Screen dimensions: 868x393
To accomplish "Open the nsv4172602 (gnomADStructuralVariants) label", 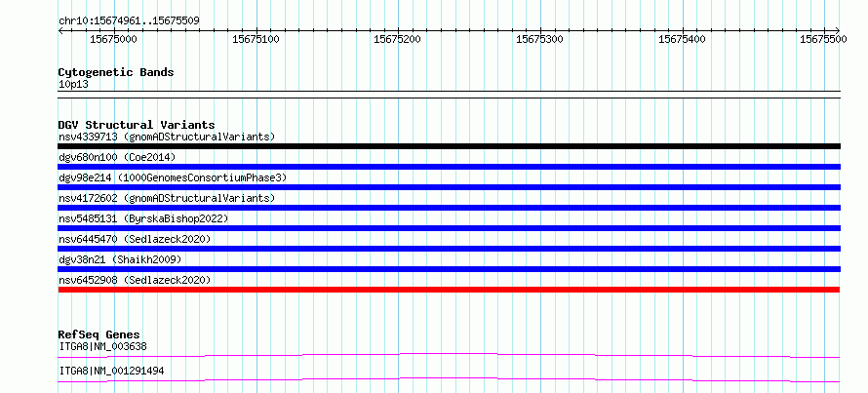I will click(x=167, y=198).
